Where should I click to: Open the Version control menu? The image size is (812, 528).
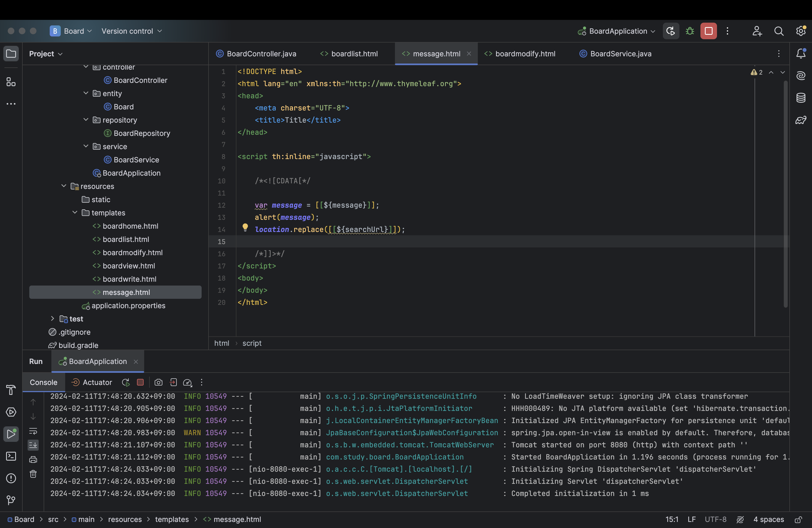tap(131, 31)
